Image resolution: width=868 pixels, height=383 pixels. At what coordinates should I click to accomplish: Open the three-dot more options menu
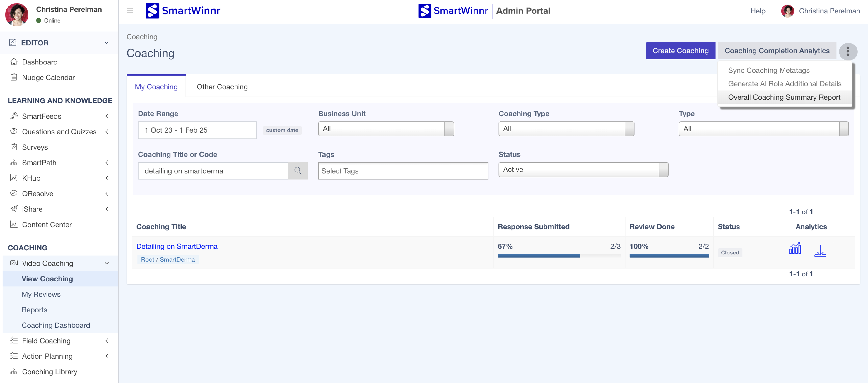pos(848,51)
